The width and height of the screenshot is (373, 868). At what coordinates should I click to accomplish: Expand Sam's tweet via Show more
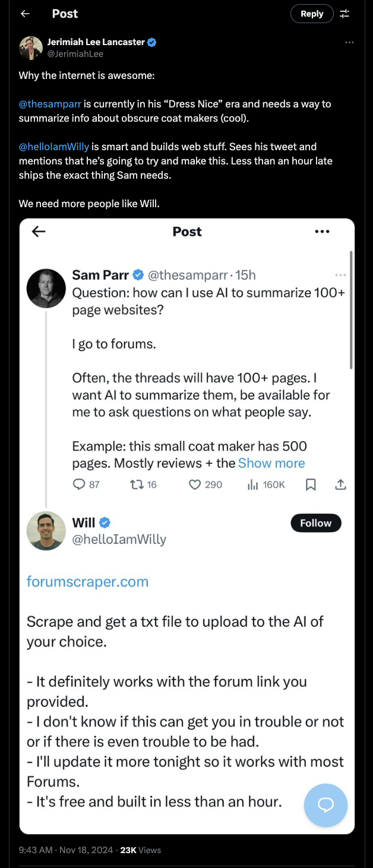coord(271,462)
